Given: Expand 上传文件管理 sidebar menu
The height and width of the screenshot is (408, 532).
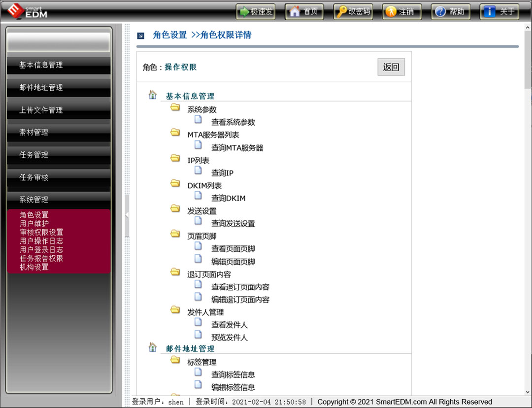Looking at the screenshot, I should click(x=59, y=110).
